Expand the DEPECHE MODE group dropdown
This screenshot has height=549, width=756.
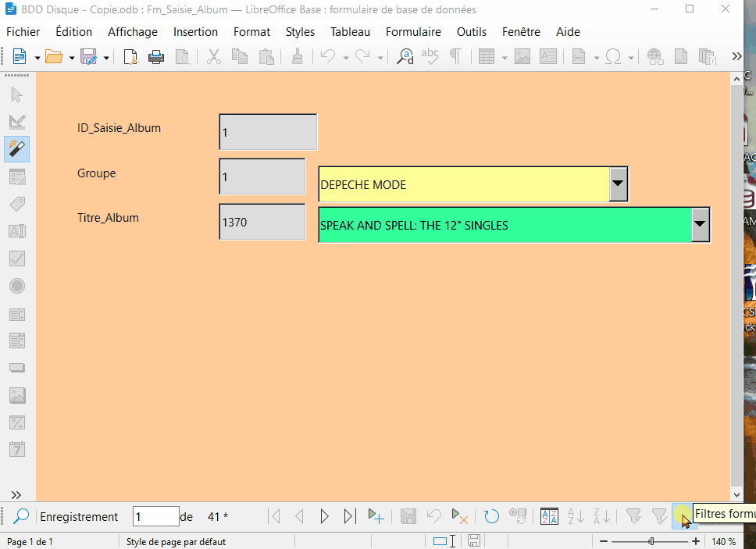pos(618,184)
